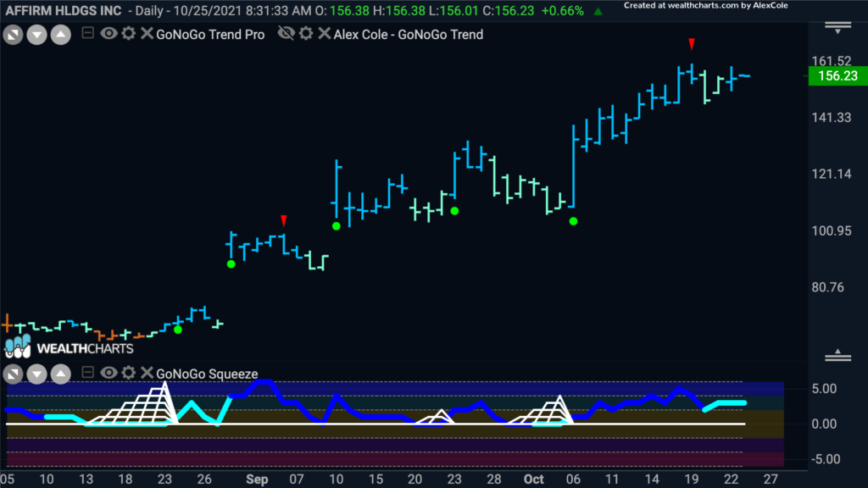The width and height of the screenshot is (868, 488).
Task: Click the 161.52 price axis label
Action: 832,61
